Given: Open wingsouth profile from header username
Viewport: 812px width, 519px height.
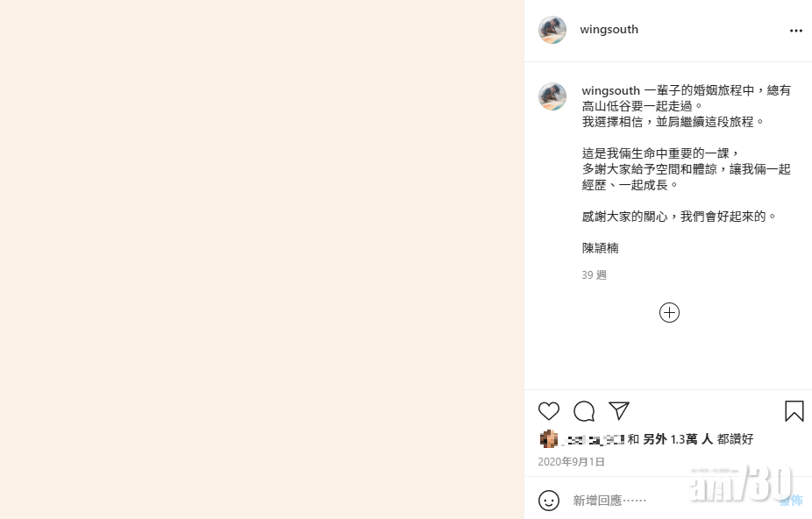Looking at the screenshot, I should click(x=609, y=30).
